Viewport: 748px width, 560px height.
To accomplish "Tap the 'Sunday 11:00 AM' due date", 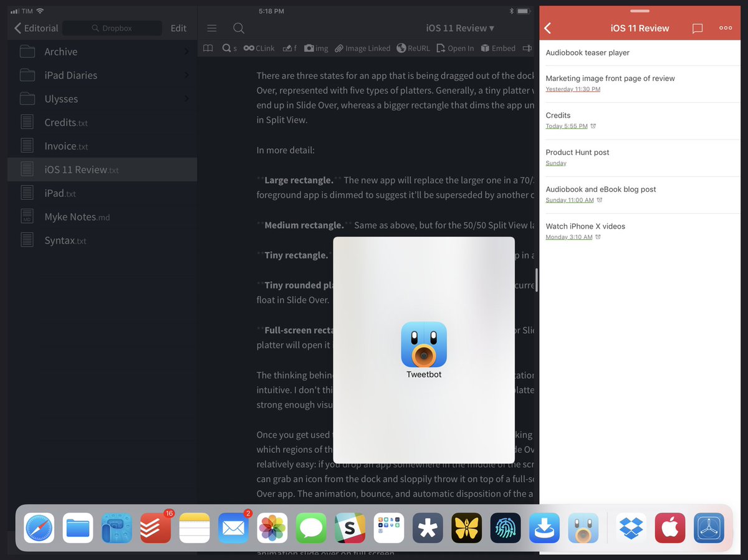I will [570, 200].
